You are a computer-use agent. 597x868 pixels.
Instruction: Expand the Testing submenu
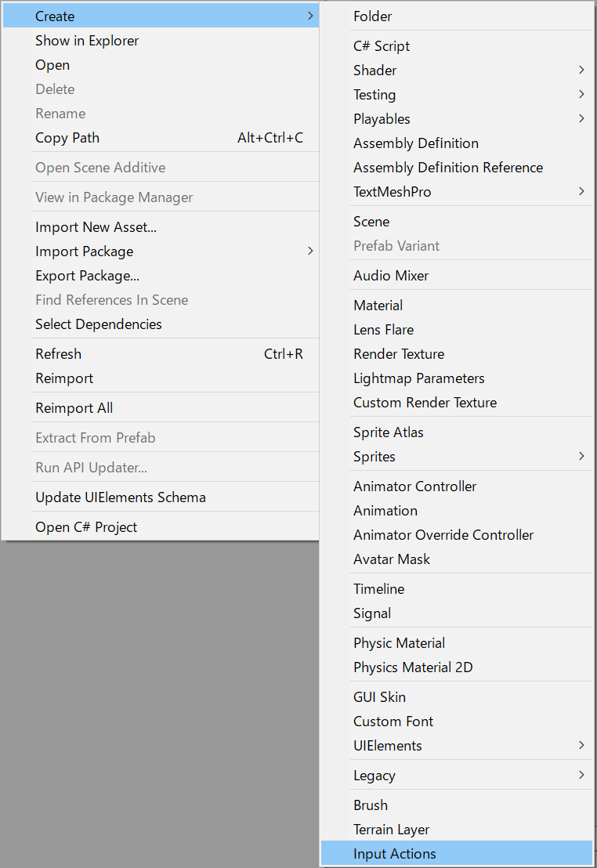click(456, 95)
